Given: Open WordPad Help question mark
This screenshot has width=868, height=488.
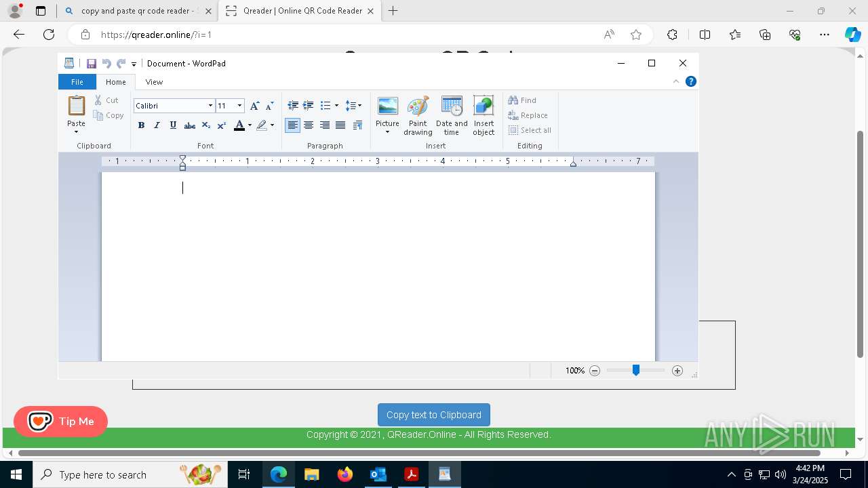Looking at the screenshot, I should tap(690, 81).
